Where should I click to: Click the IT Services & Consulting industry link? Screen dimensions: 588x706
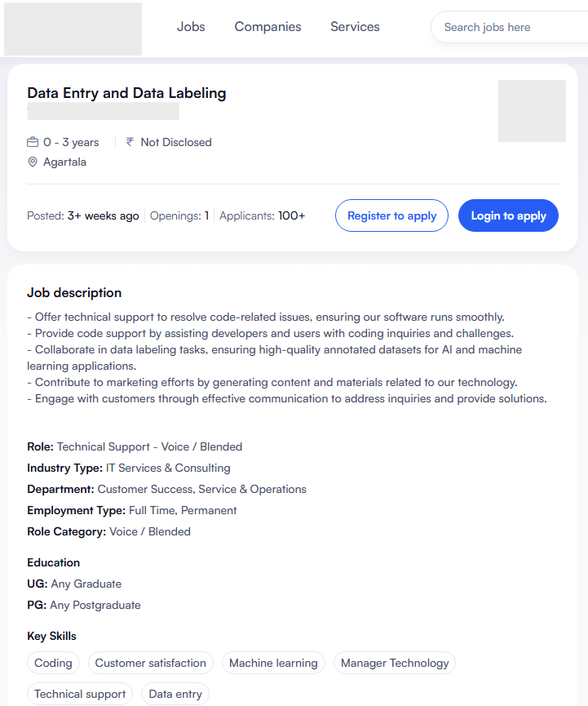coord(168,468)
